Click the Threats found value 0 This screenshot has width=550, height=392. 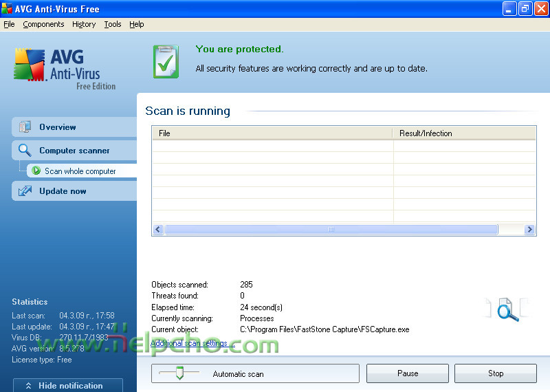[242, 296]
